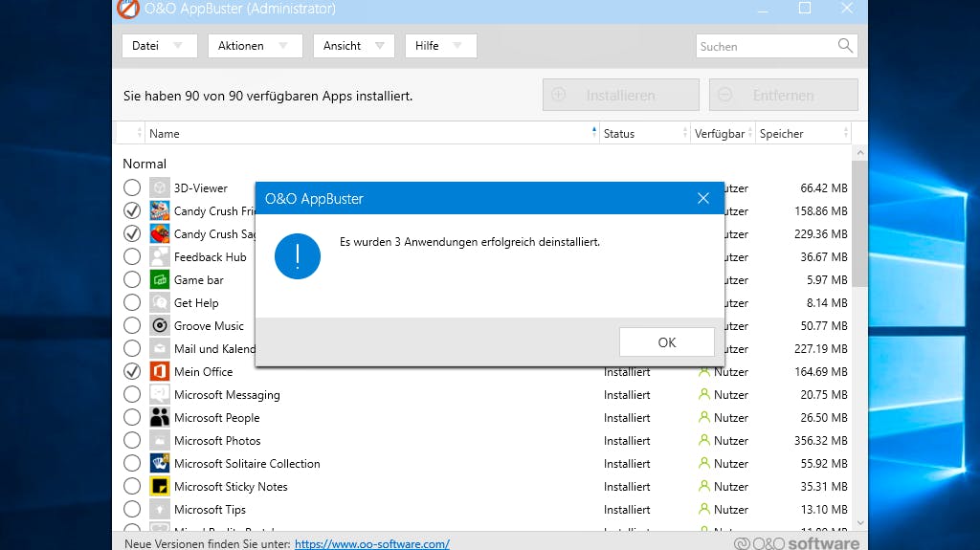Viewport: 980px width, 550px height.
Task: Click the Candy Crush Saga app icon
Action: [x=160, y=233]
